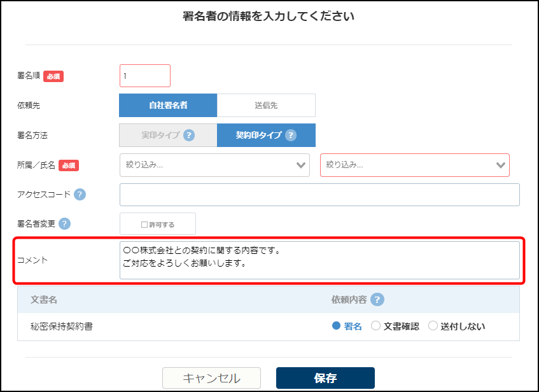Screen dimensions: 539x392
Task: Focus the アクセスコード input field
Action: point(319,195)
